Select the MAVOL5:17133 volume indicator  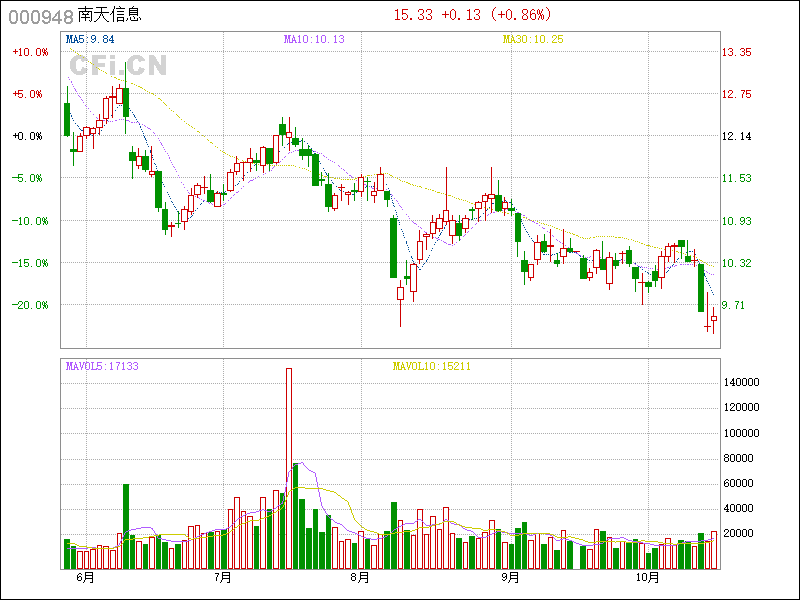pyautogui.click(x=102, y=367)
